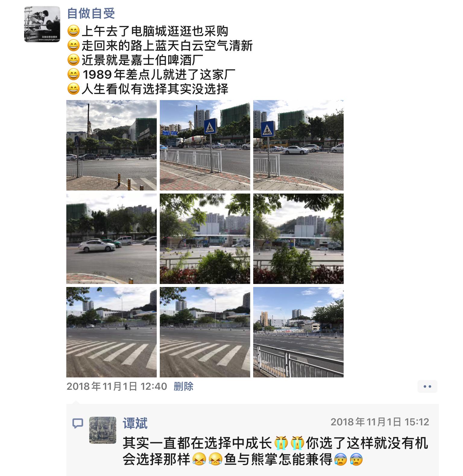Open the top-right photo with the pedestrian sign
Viewport: 463px width, 476px height.
click(x=298, y=145)
